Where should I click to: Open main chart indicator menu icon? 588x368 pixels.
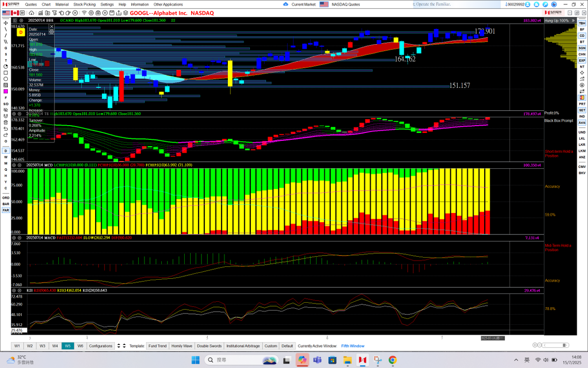(x=14, y=21)
